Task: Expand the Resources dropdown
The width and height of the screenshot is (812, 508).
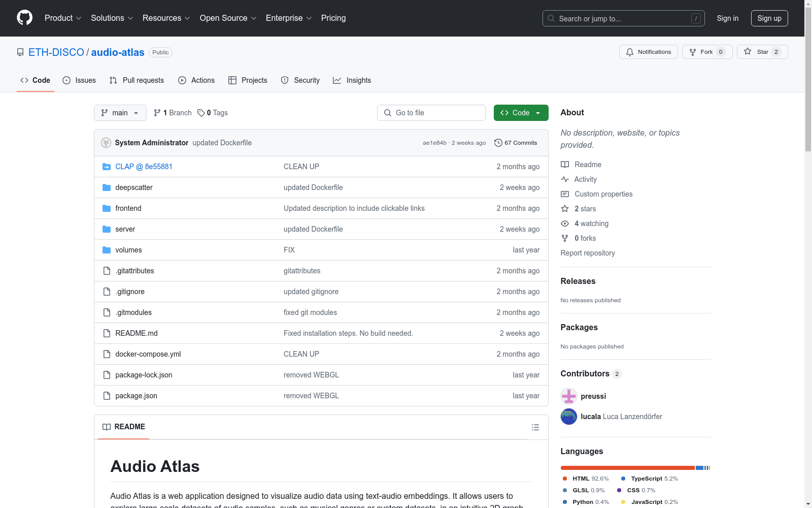Action: click(166, 18)
